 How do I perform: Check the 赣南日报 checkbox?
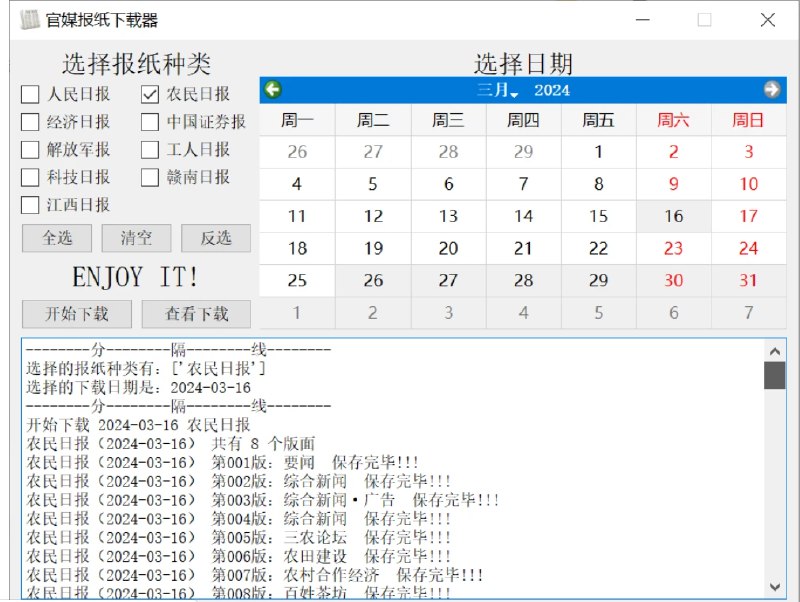coord(149,177)
